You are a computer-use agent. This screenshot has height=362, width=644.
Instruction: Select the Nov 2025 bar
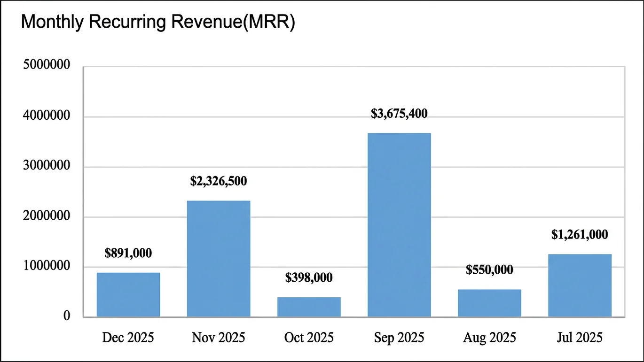point(219,259)
